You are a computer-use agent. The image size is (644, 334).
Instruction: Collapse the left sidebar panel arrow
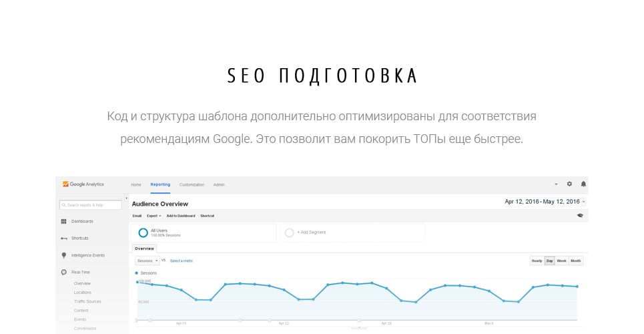tap(127, 198)
